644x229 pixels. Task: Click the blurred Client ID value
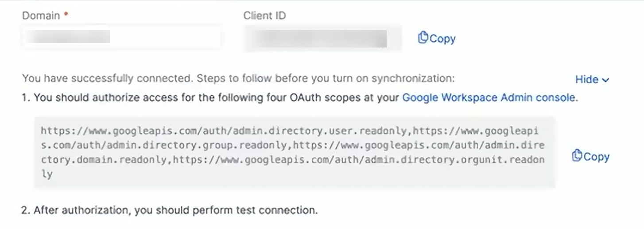pyautogui.click(x=317, y=39)
